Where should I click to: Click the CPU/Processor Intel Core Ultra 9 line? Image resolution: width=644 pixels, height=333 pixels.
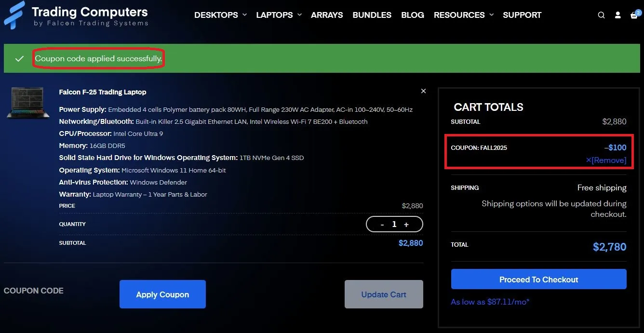pos(111,133)
